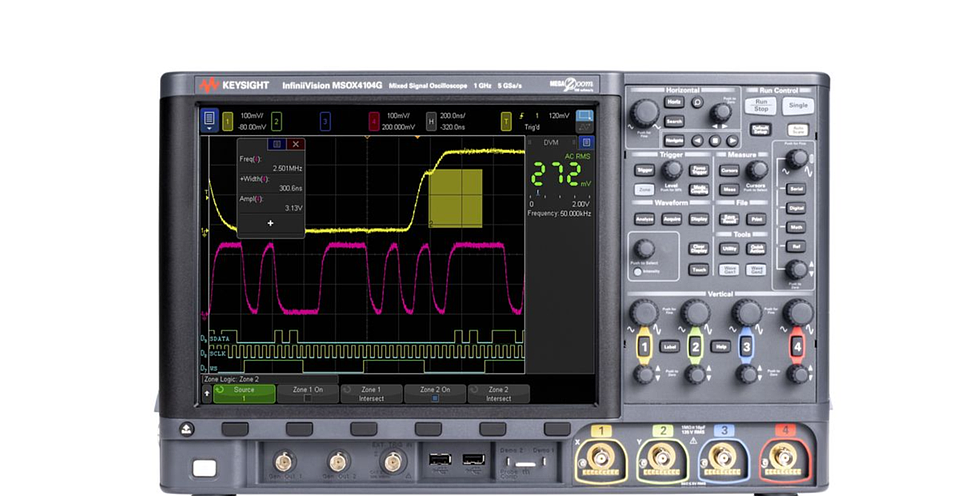
Task: Toggle the red channel 4 key under Vertical
Action: (x=797, y=347)
